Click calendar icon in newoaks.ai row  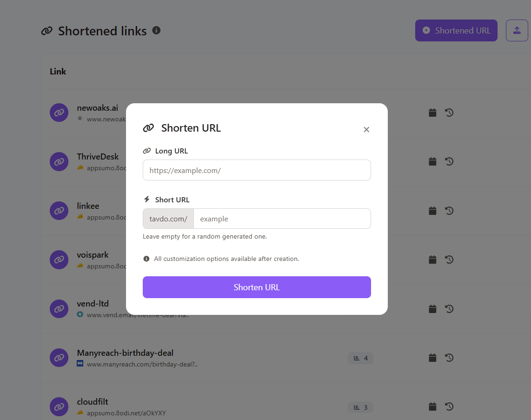[x=432, y=113]
